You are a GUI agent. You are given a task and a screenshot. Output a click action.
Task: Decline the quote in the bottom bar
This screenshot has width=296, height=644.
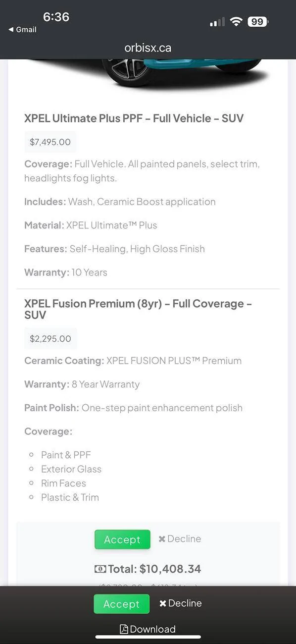(181, 603)
